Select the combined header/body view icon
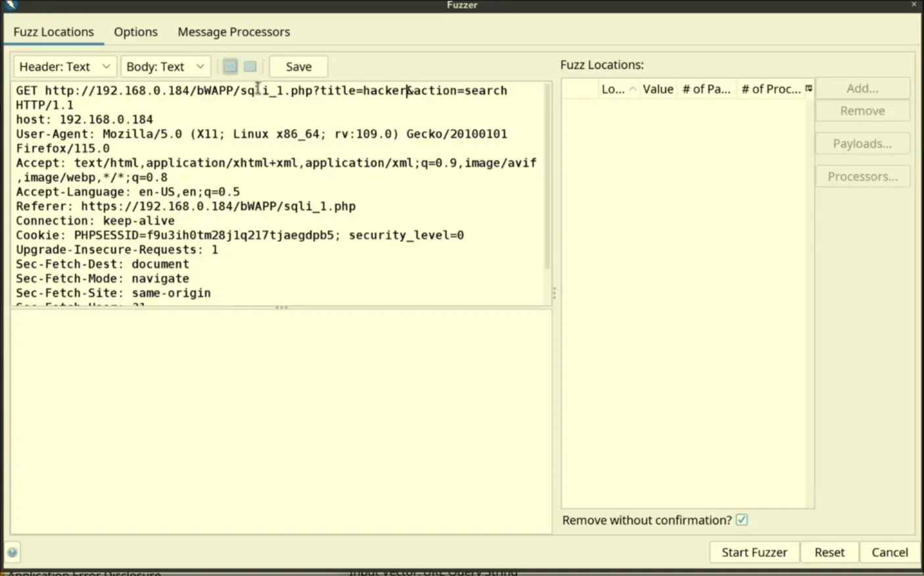The width and height of the screenshot is (924, 576). click(250, 66)
